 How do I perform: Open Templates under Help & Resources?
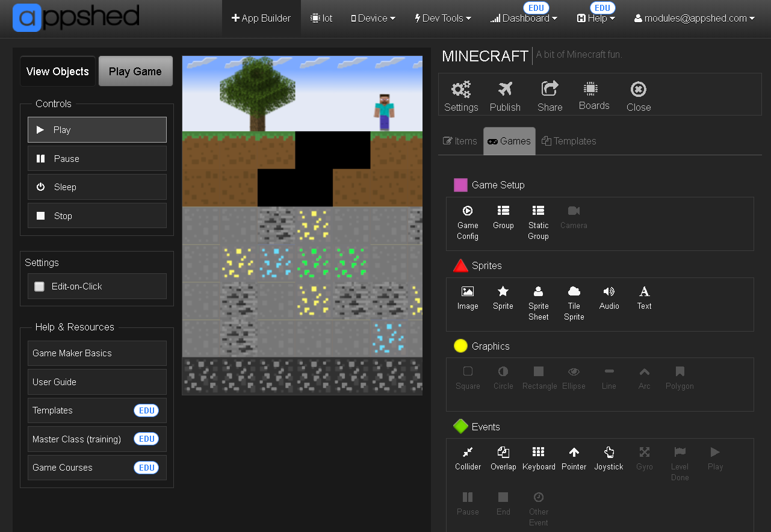coord(97,410)
